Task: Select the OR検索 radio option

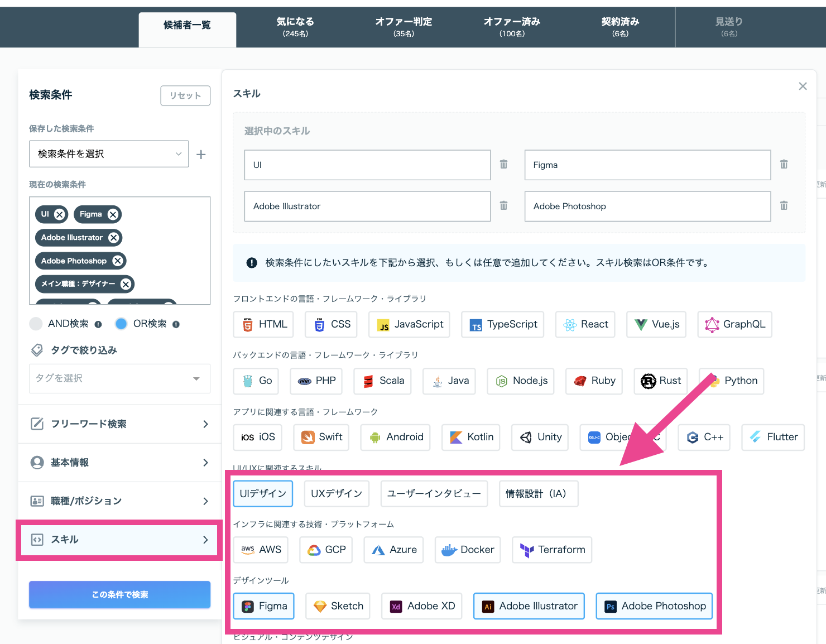Action: (121, 324)
